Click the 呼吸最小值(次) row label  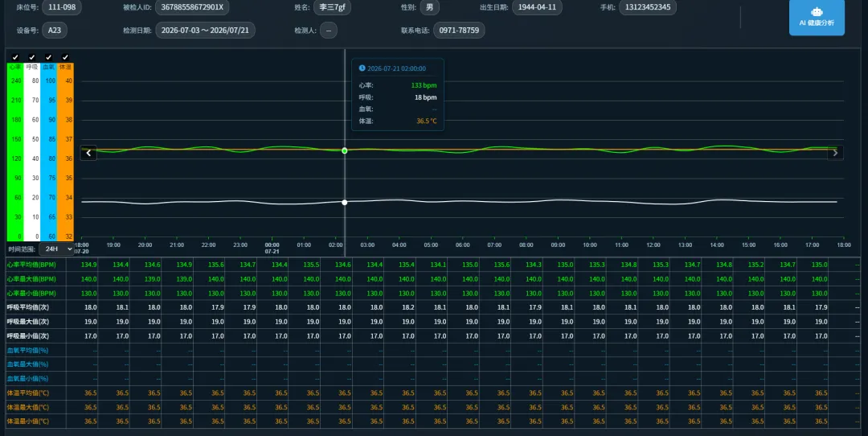pyautogui.click(x=28, y=335)
